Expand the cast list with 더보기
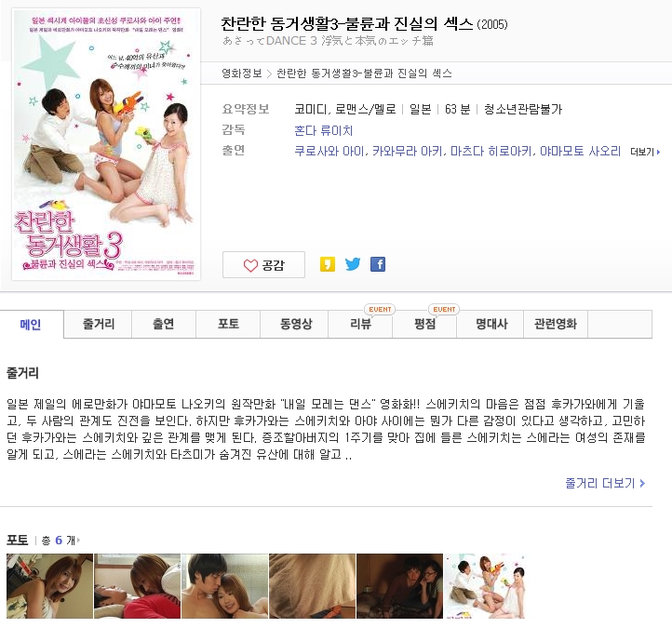This screenshot has width=672, height=628. pyautogui.click(x=645, y=152)
